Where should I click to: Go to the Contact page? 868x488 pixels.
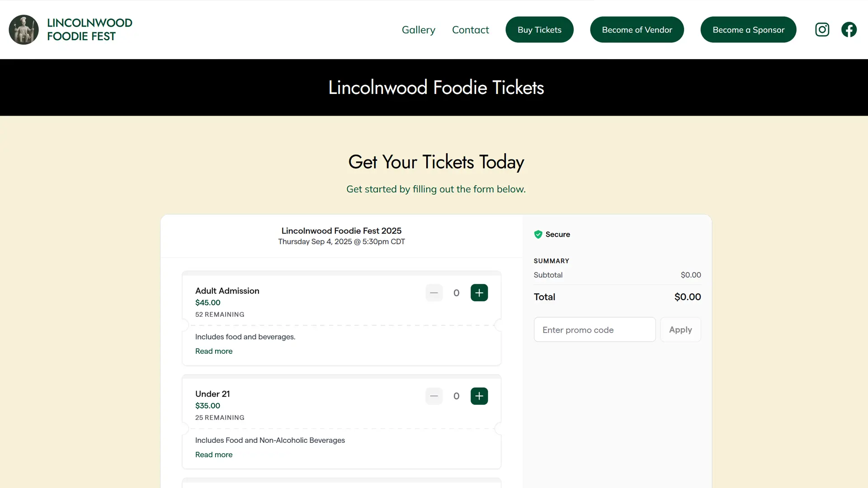[471, 30]
